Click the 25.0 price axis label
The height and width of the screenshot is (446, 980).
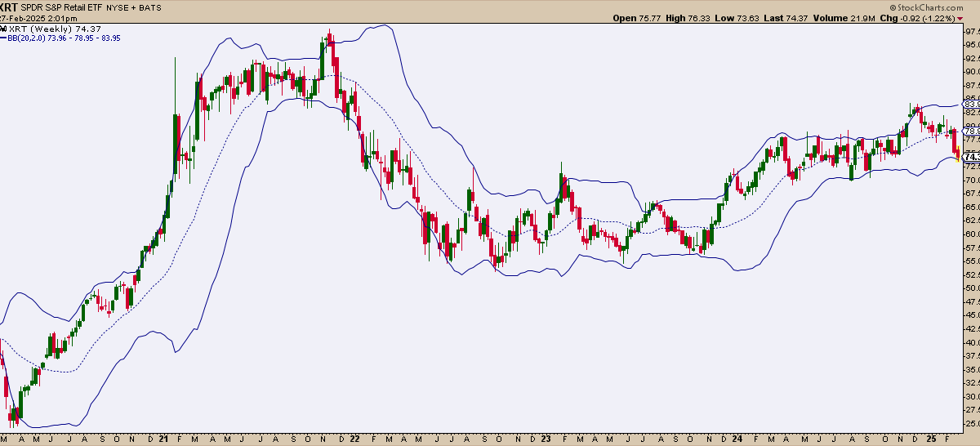click(x=972, y=423)
